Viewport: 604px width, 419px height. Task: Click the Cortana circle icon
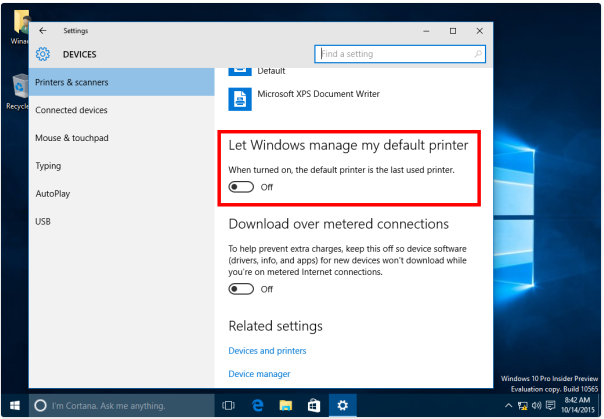[x=40, y=406]
